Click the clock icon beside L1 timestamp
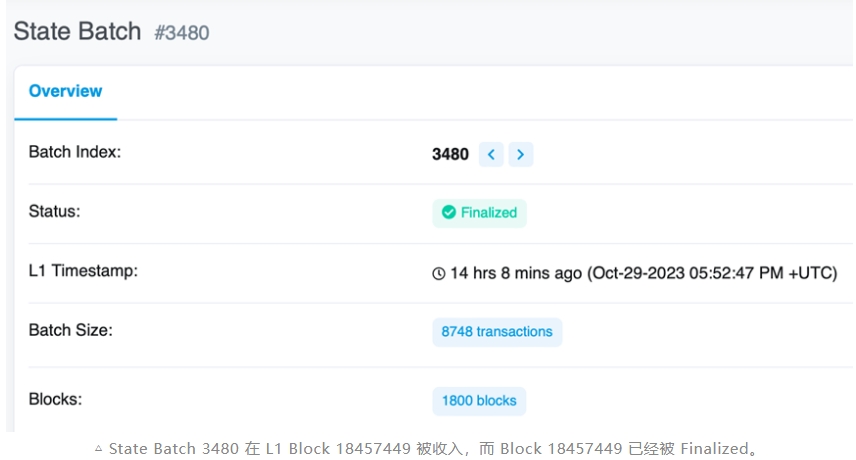Screen dimensions: 856x460 tap(438, 273)
